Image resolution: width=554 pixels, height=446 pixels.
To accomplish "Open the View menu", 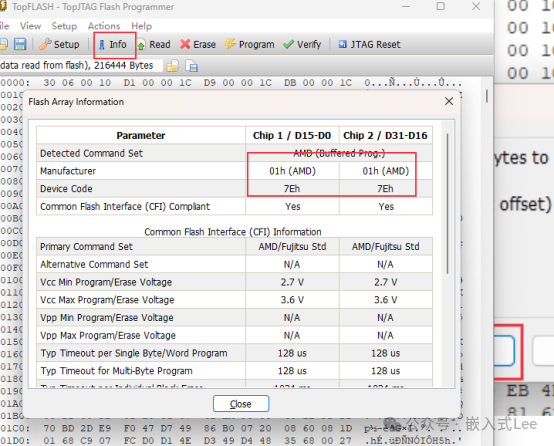I will (30, 26).
